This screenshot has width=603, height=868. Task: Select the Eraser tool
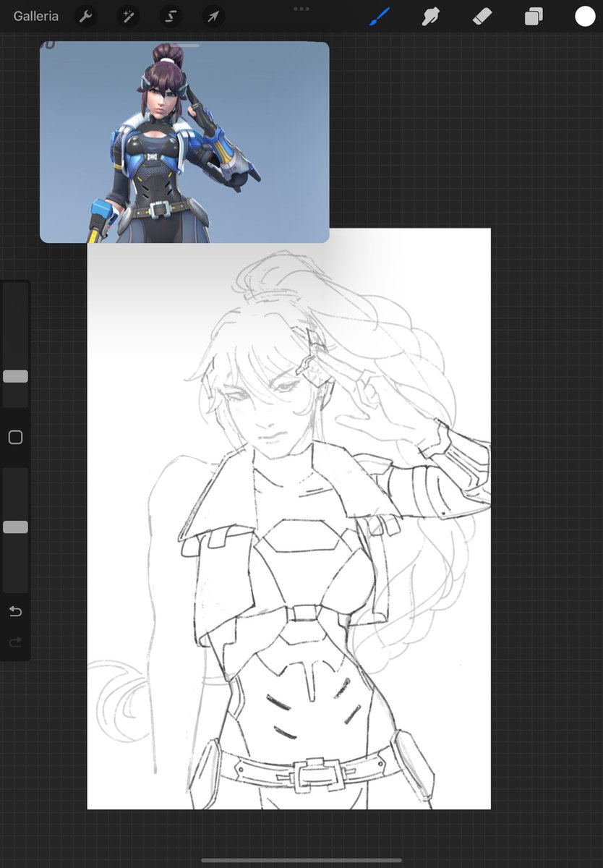coord(482,16)
